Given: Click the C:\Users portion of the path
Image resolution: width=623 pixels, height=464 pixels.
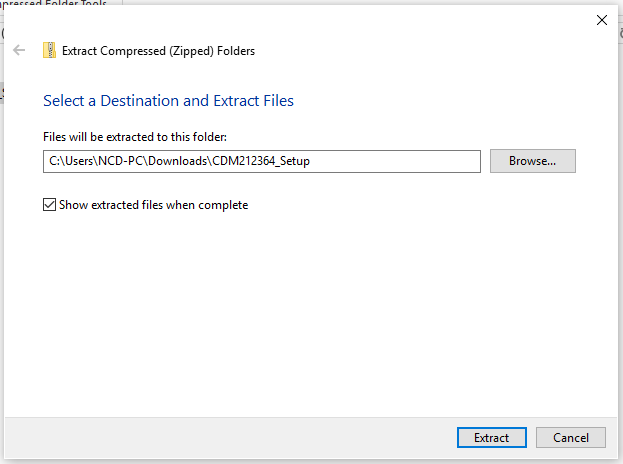Looking at the screenshot, I should [72, 161].
